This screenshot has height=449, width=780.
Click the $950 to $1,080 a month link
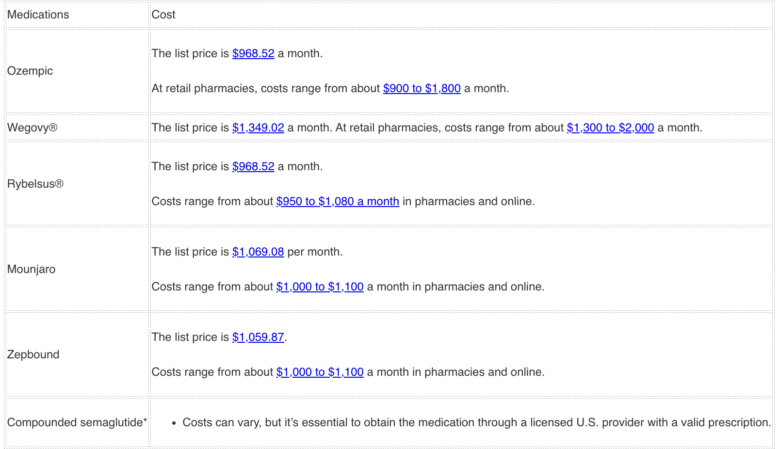click(x=337, y=201)
